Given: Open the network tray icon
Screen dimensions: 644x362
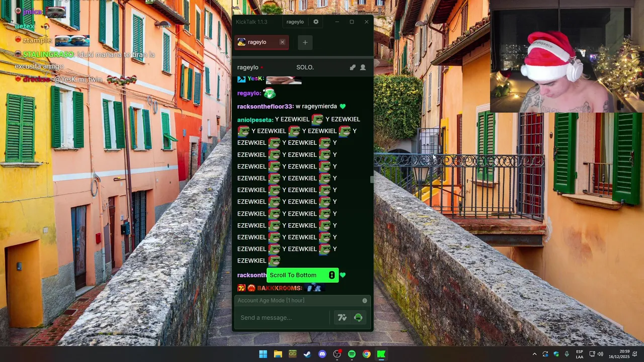Looking at the screenshot, I should [592, 354].
